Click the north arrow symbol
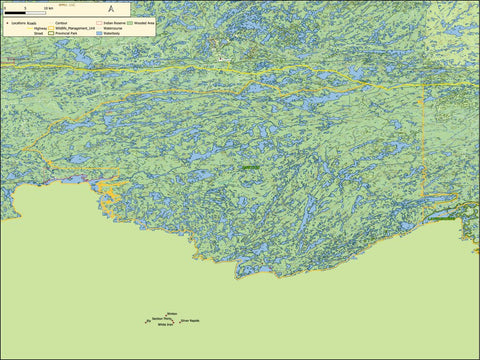This screenshot has width=480, height=360. point(111,9)
